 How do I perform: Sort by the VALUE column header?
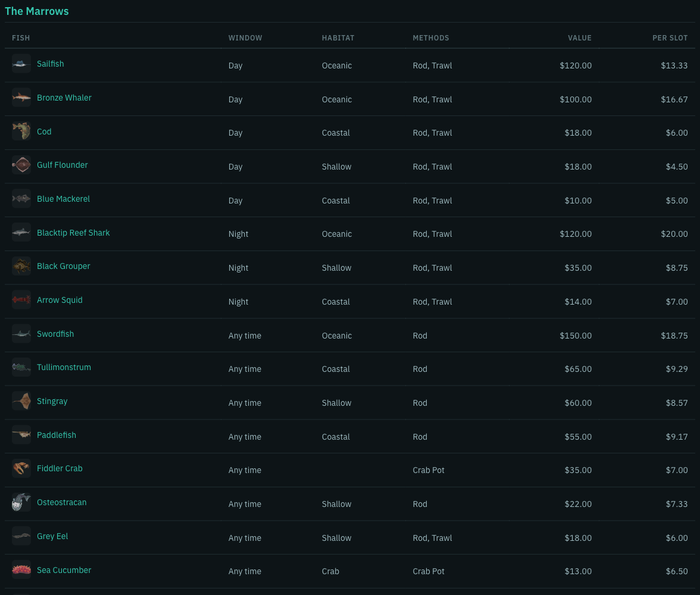coord(580,38)
